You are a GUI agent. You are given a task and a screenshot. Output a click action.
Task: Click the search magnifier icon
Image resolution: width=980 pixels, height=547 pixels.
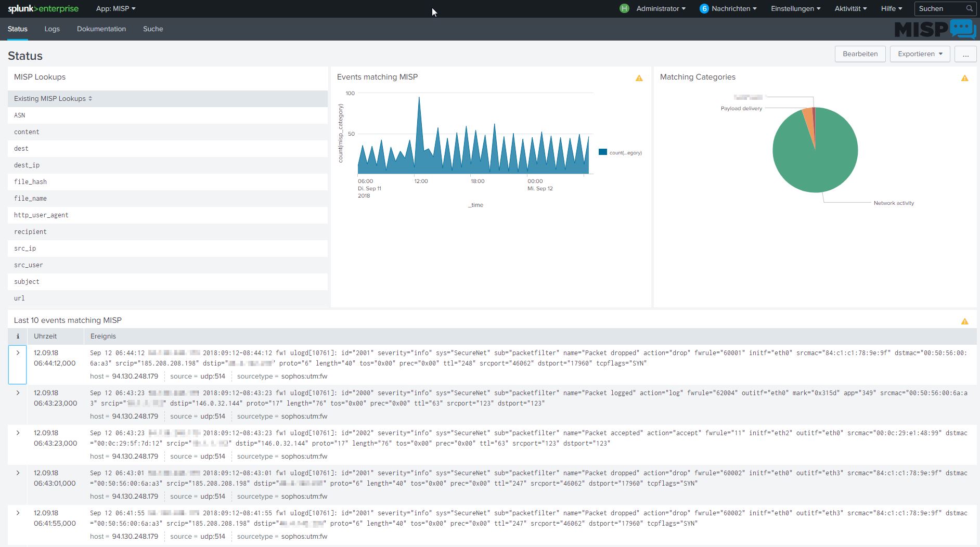pyautogui.click(x=969, y=8)
